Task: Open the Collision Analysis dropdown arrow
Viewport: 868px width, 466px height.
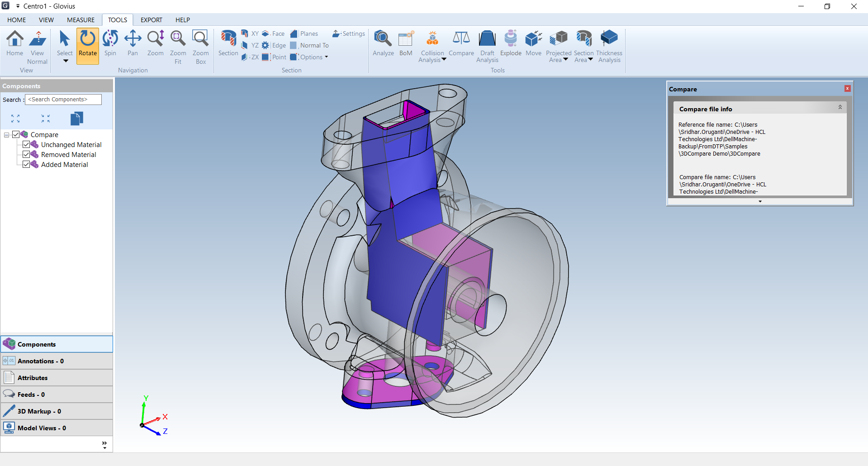Action: (444, 60)
